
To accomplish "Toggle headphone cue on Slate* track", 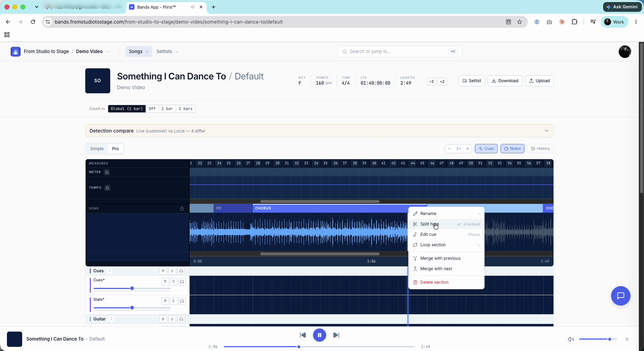I will click(x=182, y=301).
